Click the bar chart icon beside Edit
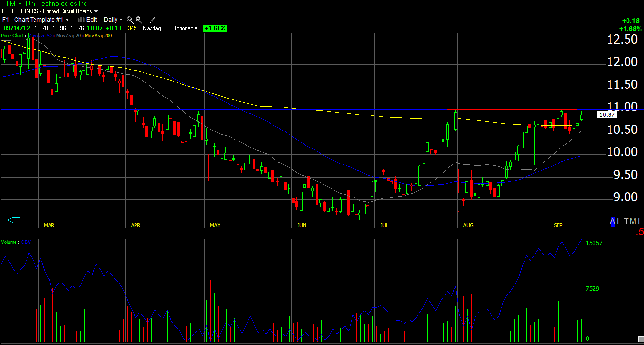 click(81, 20)
